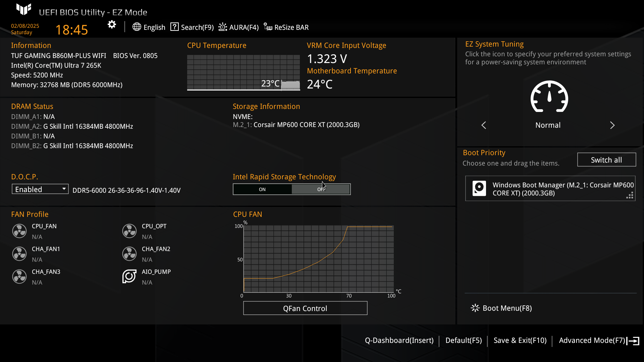Click Speed: 5200 MHz text
The height and width of the screenshot is (362, 644).
coord(37,75)
